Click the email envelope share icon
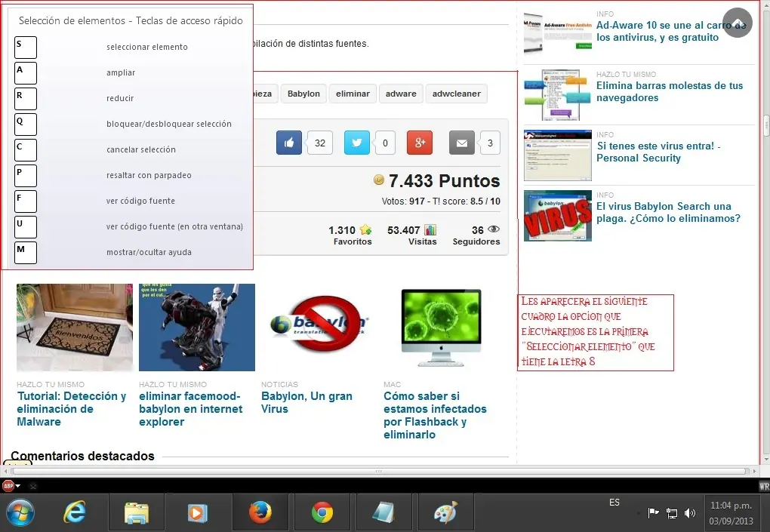Screen dimensions: 770x532 [x=462, y=143]
